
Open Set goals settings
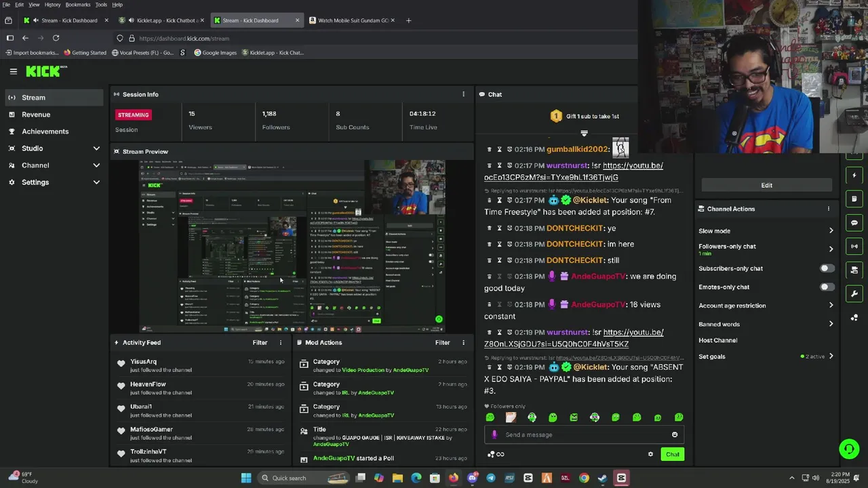pyautogui.click(x=766, y=357)
